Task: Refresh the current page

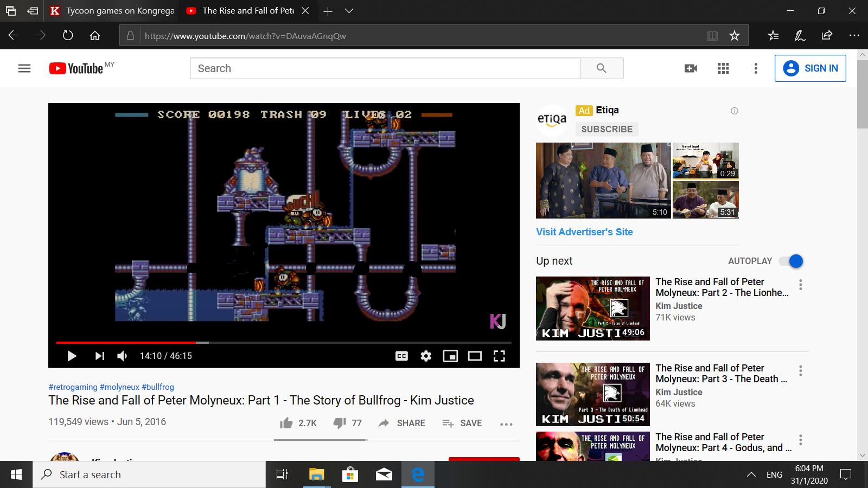Action: [x=68, y=36]
